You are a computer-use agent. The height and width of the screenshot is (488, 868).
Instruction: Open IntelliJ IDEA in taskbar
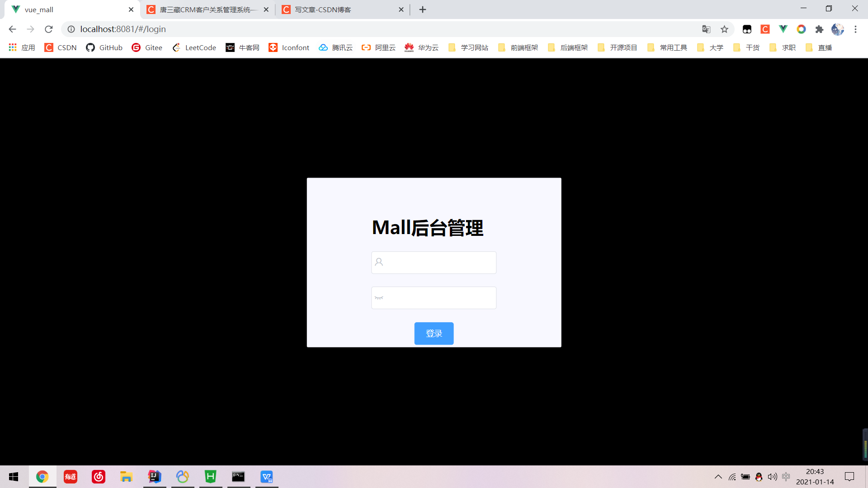[155, 477]
